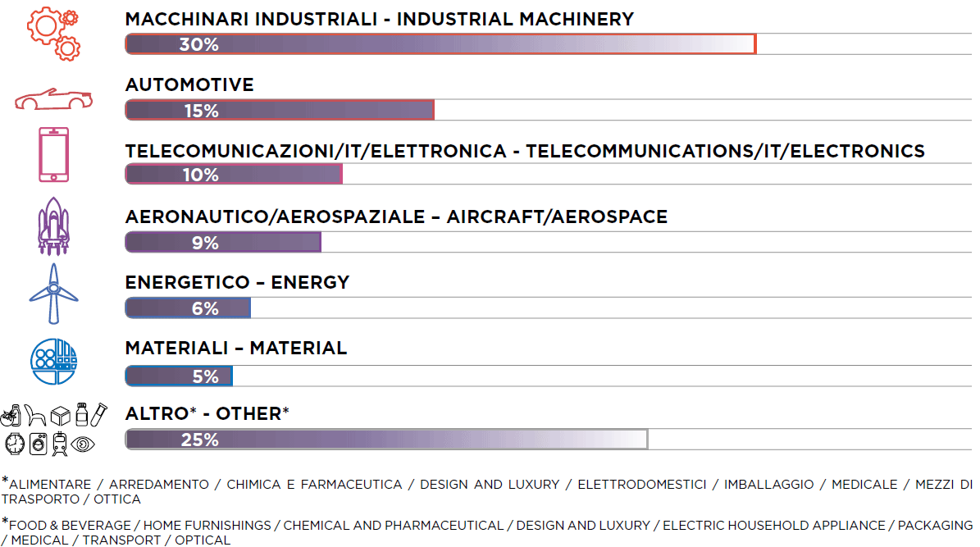980x547 pixels.
Task: Select the blue circular materials icon
Action: [x=54, y=362]
